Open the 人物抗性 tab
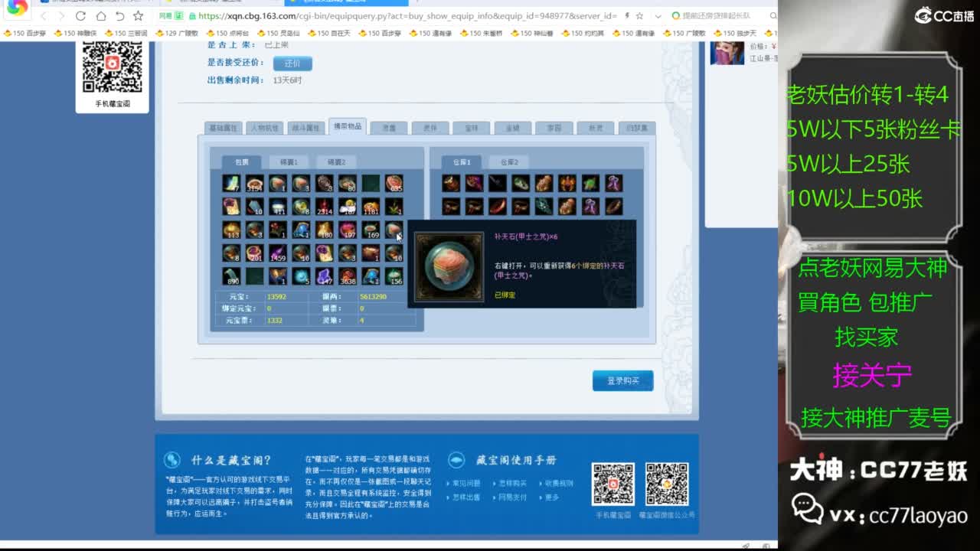980x551 pixels. 264,129
